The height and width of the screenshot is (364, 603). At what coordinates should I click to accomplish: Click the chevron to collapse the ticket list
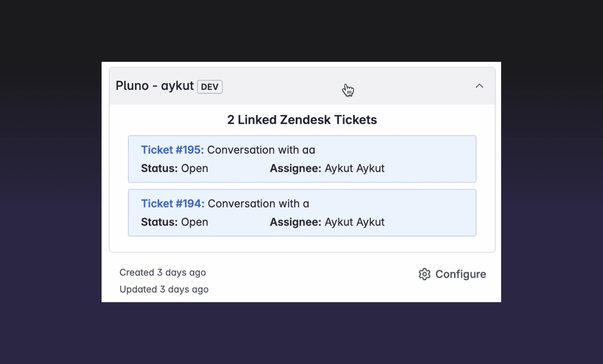click(x=479, y=86)
